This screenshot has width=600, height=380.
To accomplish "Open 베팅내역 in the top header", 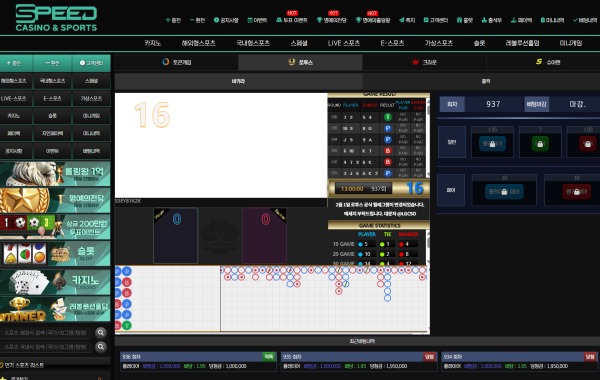I will click(x=586, y=20).
